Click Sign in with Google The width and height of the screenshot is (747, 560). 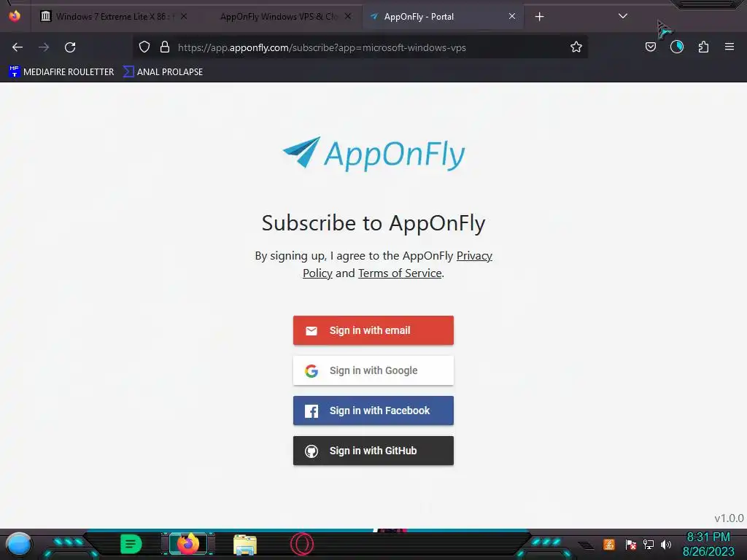pos(373,370)
